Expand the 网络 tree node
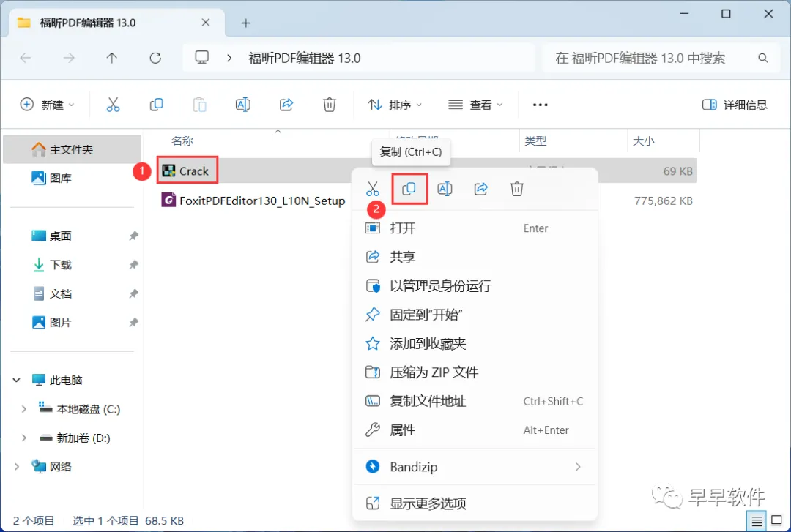The height and width of the screenshot is (532, 791). (x=16, y=466)
